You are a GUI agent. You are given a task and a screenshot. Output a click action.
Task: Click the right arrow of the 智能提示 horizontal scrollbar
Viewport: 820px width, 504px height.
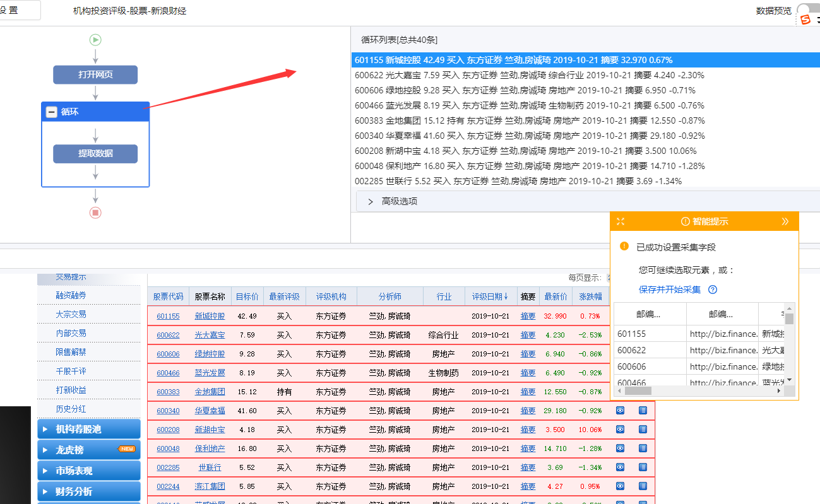pyautogui.click(x=778, y=391)
